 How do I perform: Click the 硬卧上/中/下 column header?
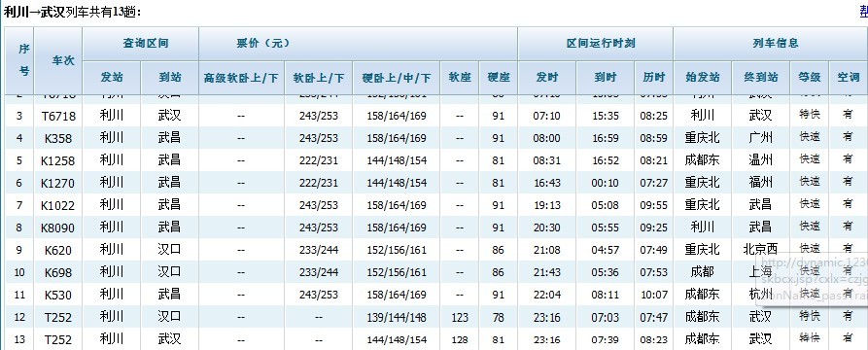tap(397, 78)
